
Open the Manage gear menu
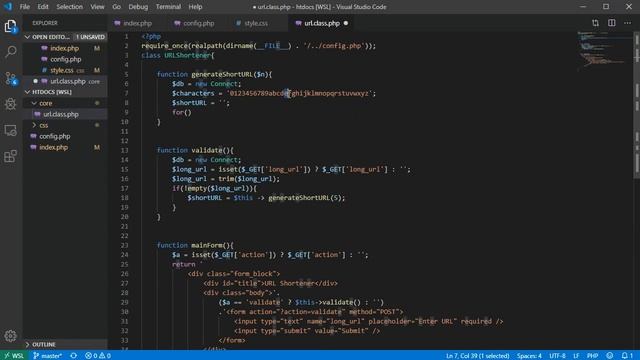click(x=11, y=336)
